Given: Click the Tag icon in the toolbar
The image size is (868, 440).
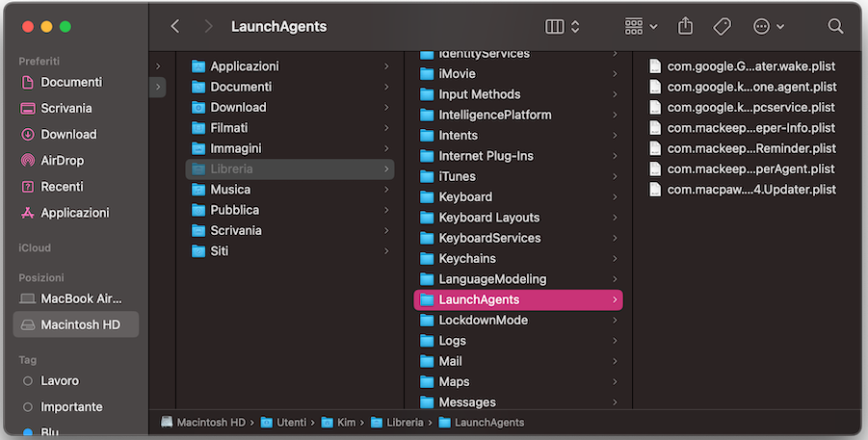Looking at the screenshot, I should [x=722, y=26].
